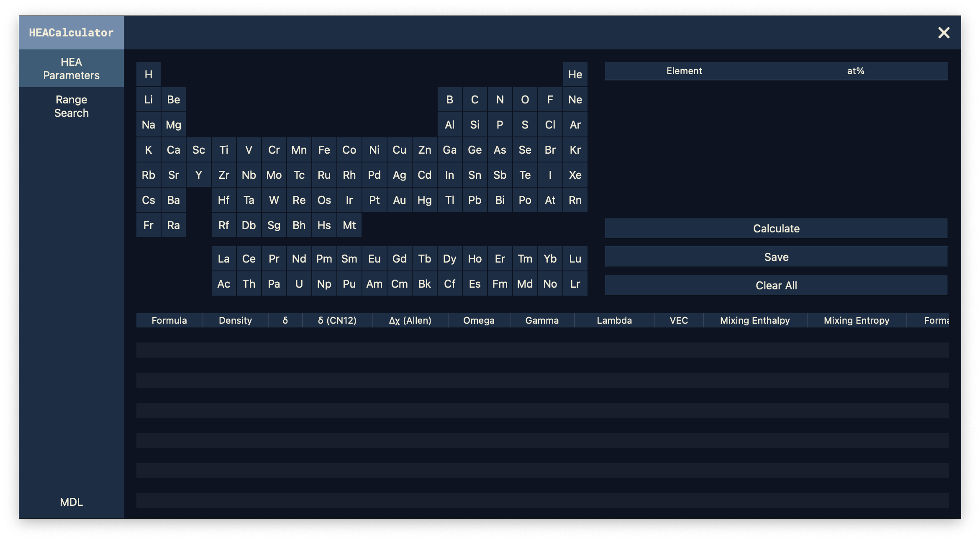Save the current results
Image resolution: width=980 pixels, height=541 pixels.
pos(776,257)
